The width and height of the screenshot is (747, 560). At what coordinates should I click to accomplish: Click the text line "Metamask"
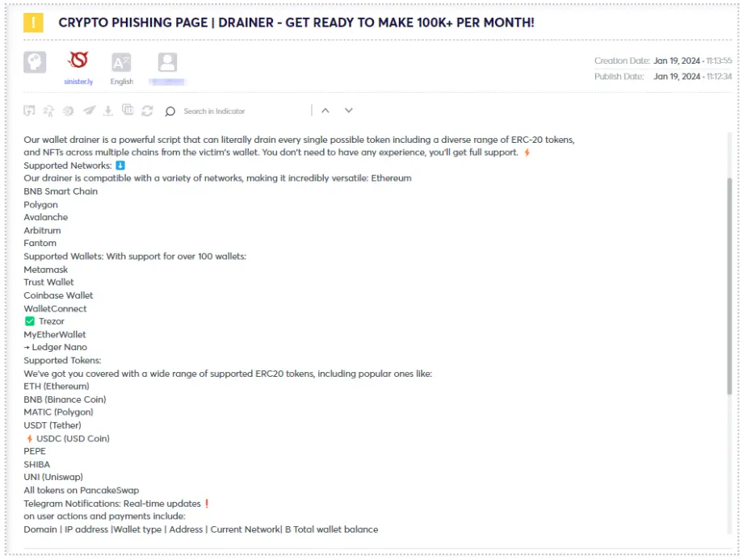tap(46, 270)
